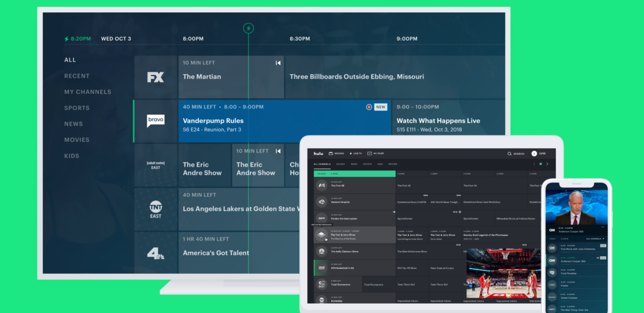Open the Kids category in the sidebar
Viewport: 644px width, 313px height.
[71, 156]
